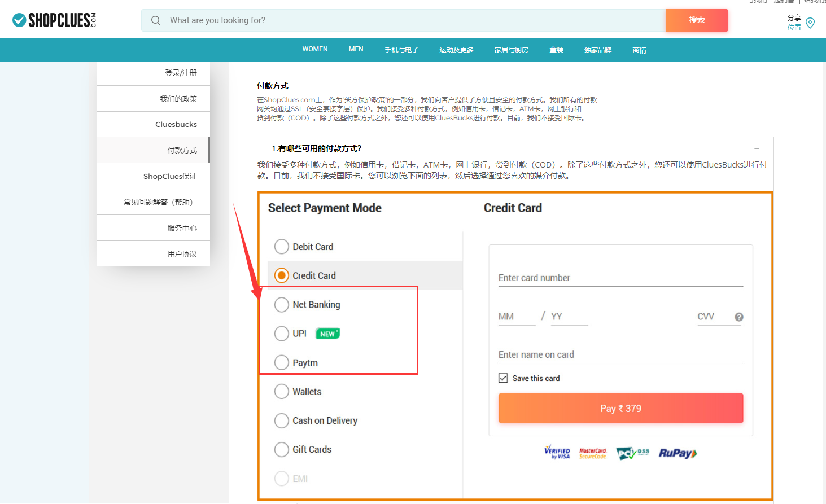826x504 pixels.
Task: Click the ShopClues logo
Action: click(54, 20)
